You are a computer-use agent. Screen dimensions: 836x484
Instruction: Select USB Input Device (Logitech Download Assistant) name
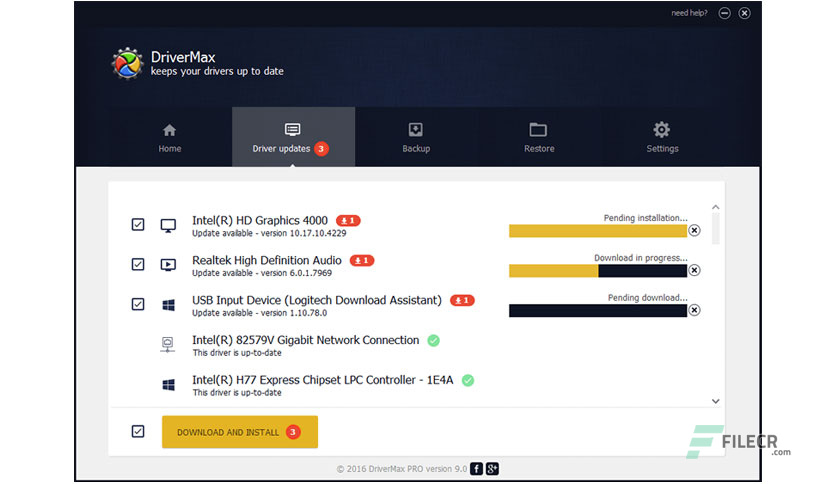(317, 300)
